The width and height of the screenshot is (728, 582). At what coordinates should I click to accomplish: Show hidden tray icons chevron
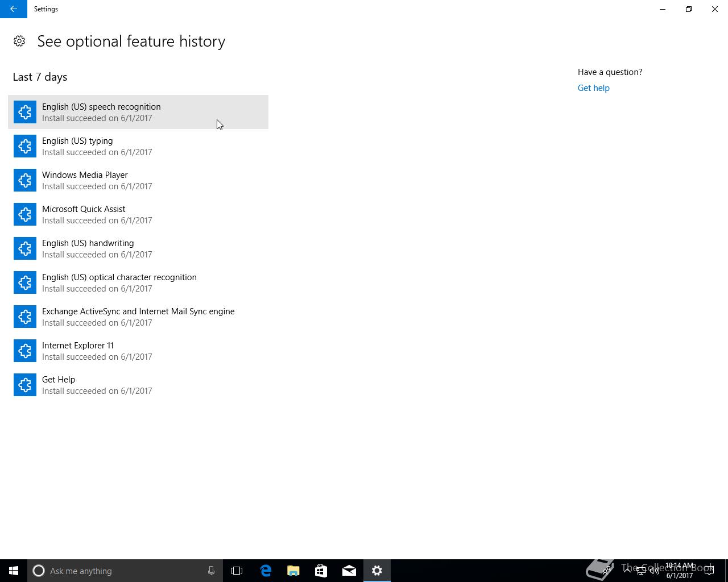coord(627,571)
